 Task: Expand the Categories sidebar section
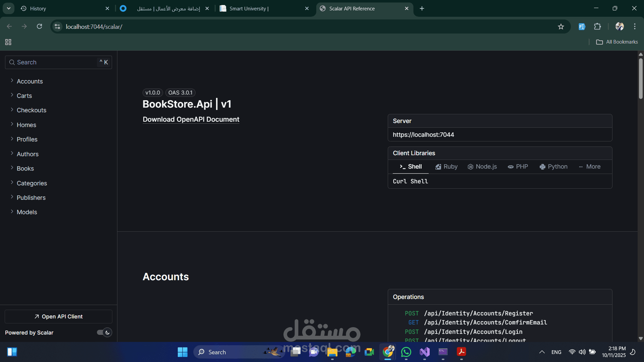click(x=32, y=183)
